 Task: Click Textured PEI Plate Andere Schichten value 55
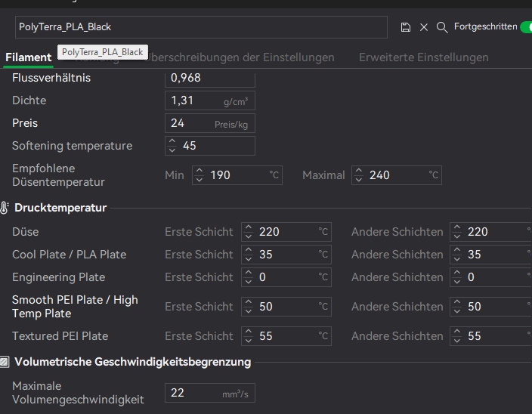tap(475, 336)
